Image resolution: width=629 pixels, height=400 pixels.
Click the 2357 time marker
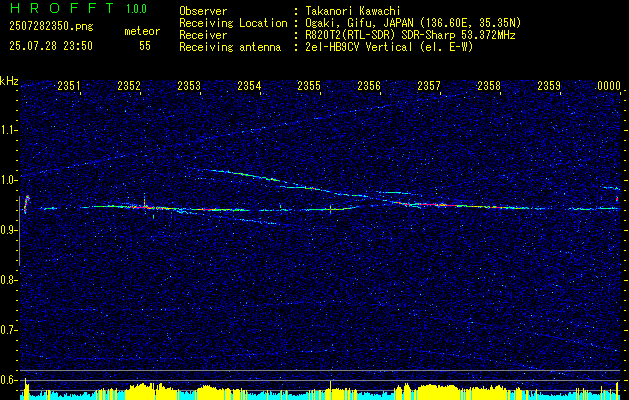[x=429, y=86]
